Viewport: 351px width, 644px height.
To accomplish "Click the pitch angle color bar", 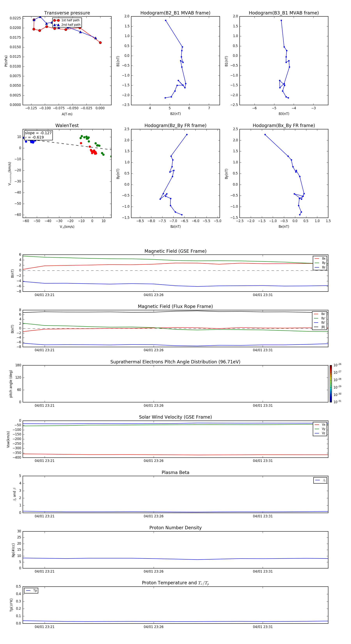I will click(x=331, y=384).
